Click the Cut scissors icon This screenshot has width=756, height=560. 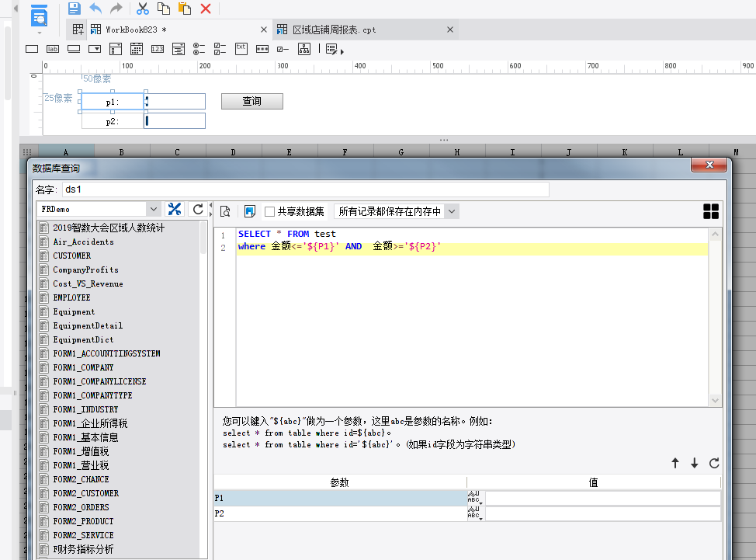coord(142,9)
